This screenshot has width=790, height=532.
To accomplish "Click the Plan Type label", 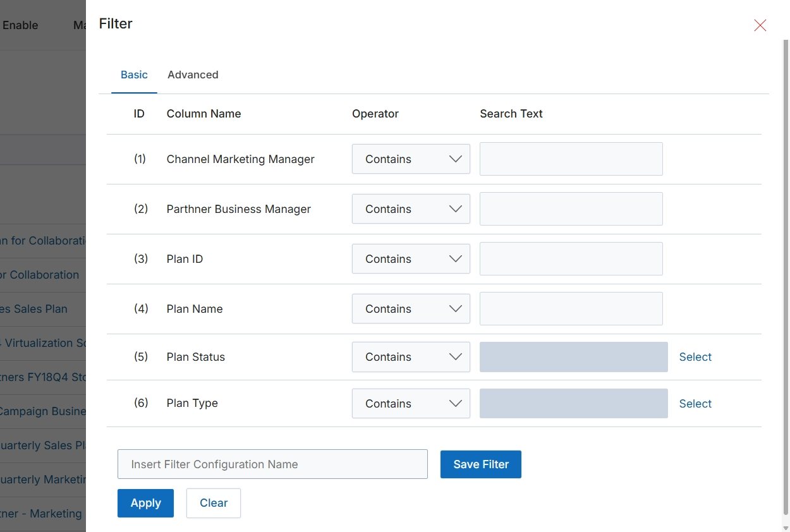I will (192, 403).
